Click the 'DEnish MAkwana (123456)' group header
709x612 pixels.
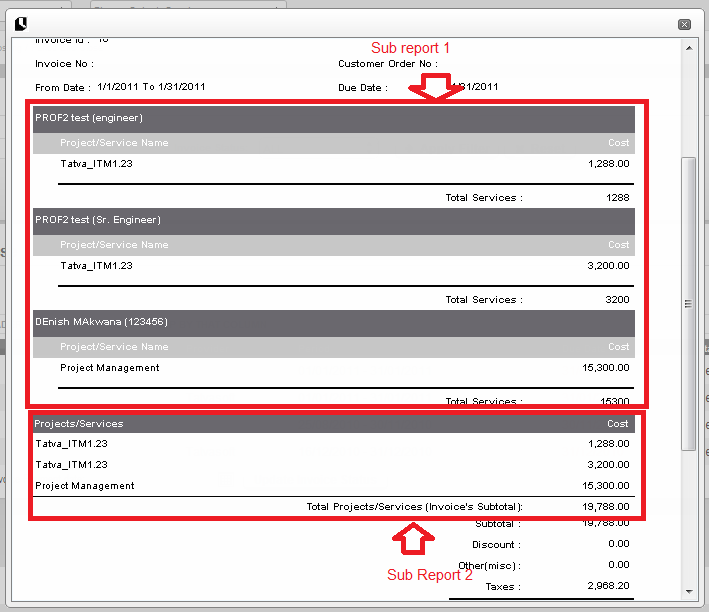click(x=334, y=323)
